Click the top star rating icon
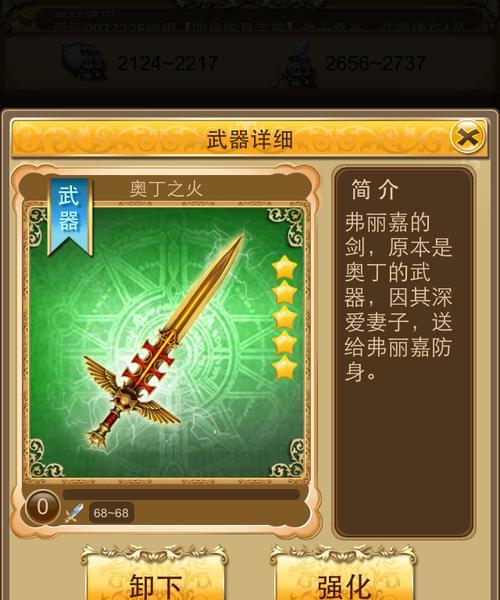The width and height of the screenshot is (500, 600). pos(285,268)
